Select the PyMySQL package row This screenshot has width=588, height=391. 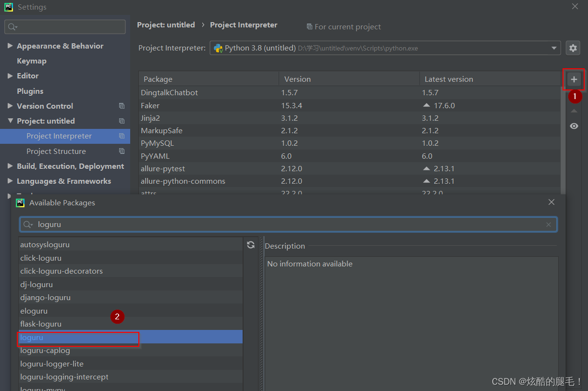pos(350,143)
